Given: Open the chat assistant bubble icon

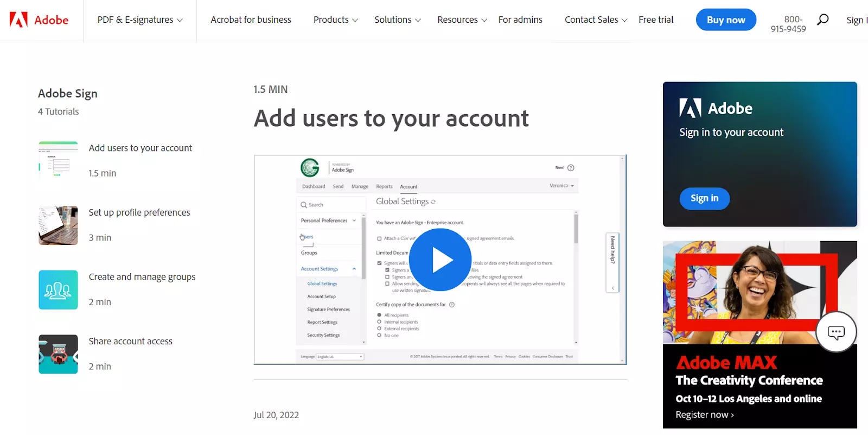Looking at the screenshot, I should coord(836,332).
